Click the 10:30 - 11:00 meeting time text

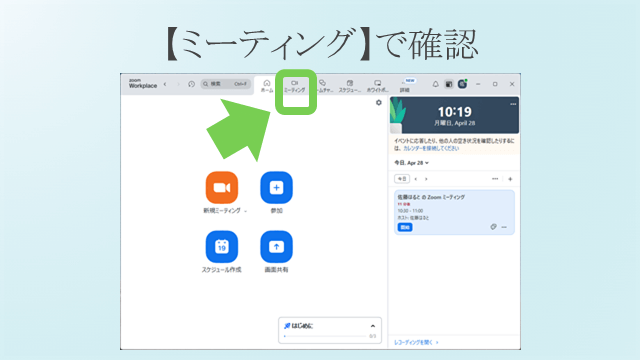coord(410,211)
